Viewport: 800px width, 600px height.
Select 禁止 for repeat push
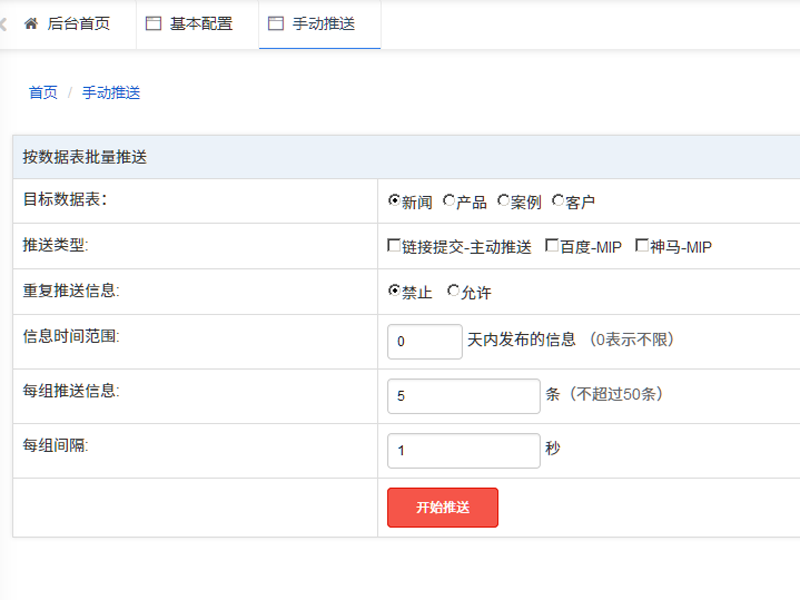pyautogui.click(x=393, y=290)
